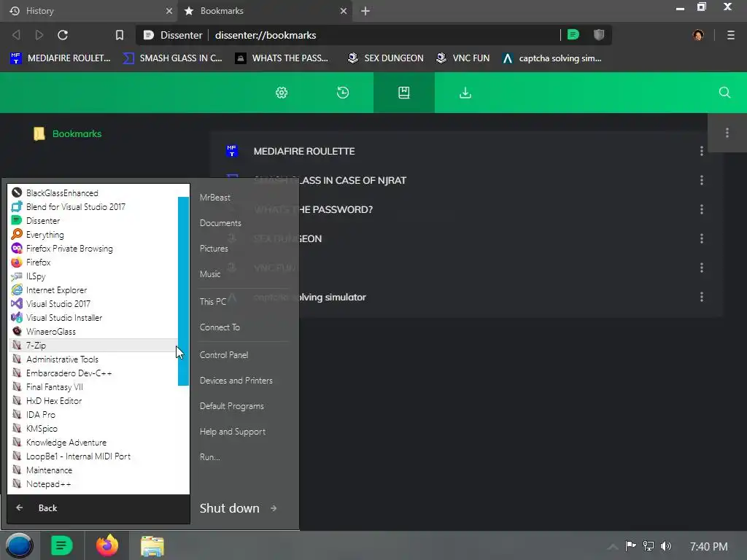Open Run... from the Start menu
The width and height of the screenshot is (747, 560).
tap(209, 457)
